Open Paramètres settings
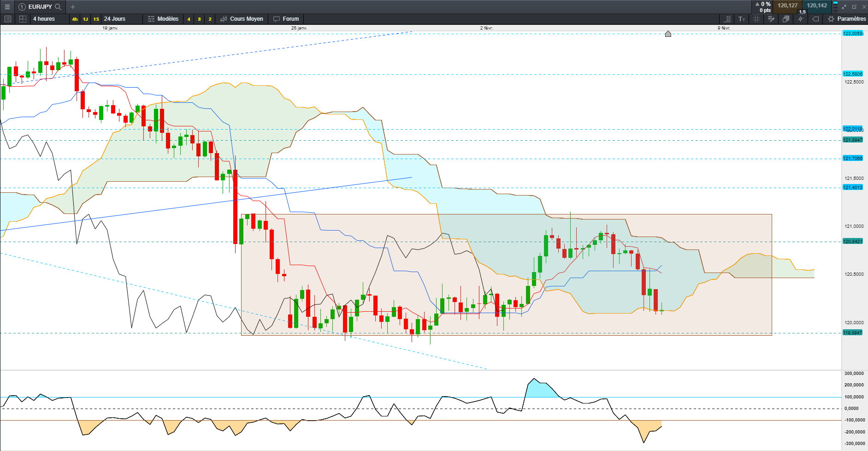868x451 pixels. [x=847, y=19]
